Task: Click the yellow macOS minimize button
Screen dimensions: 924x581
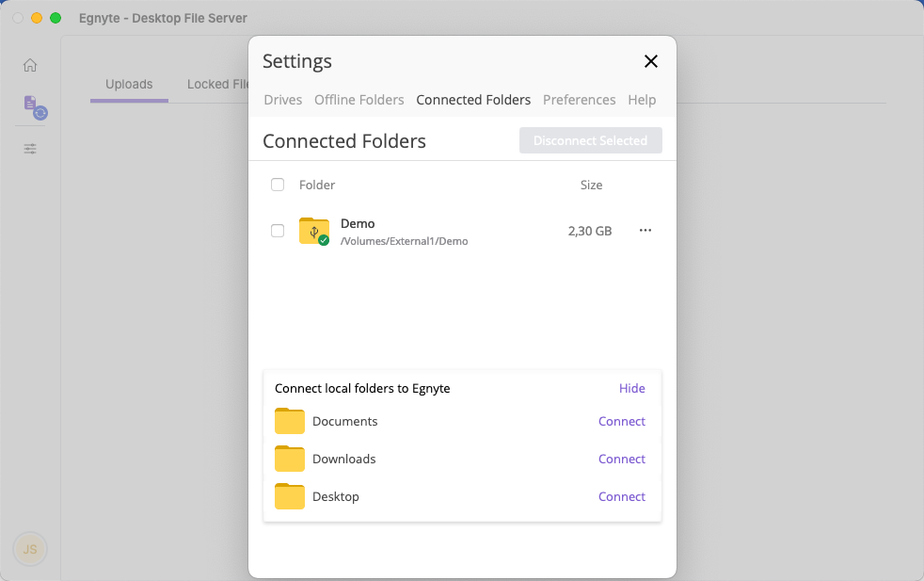Action: 37,18
